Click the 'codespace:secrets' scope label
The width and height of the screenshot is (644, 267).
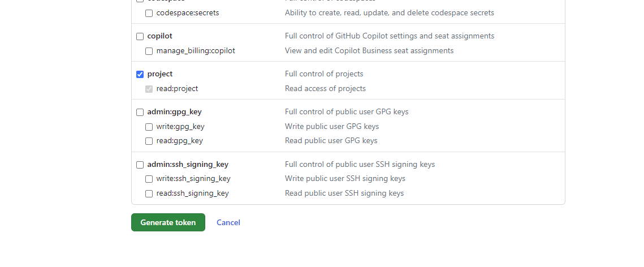[x=188, y=13]
